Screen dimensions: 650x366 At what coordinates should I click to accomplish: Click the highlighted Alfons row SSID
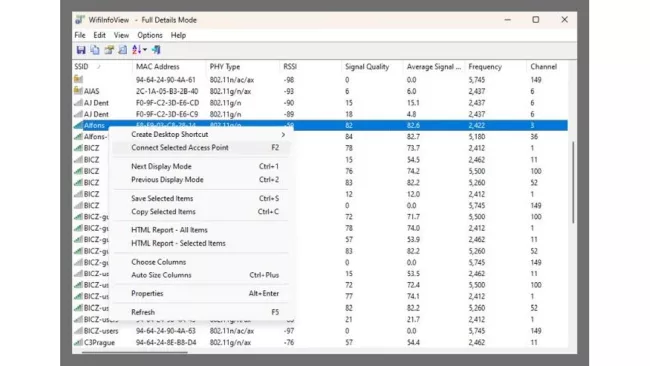[x=94, y=125]
